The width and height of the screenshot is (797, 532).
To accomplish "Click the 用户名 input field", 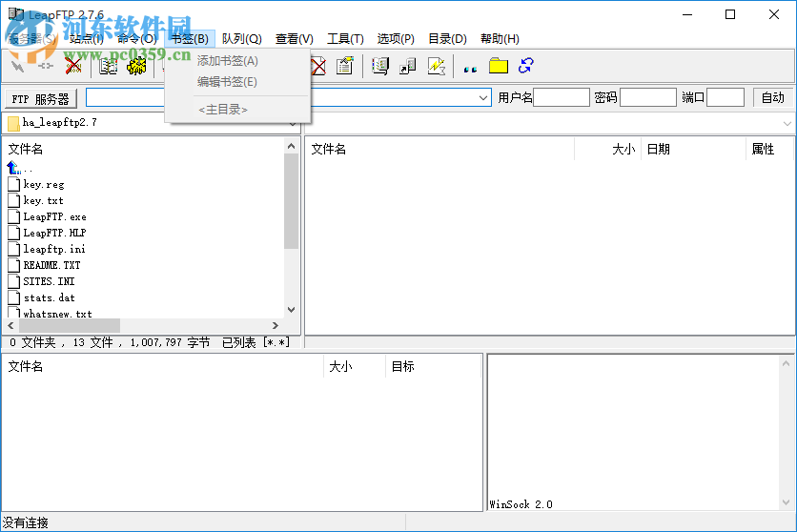I will pos(562,97).
